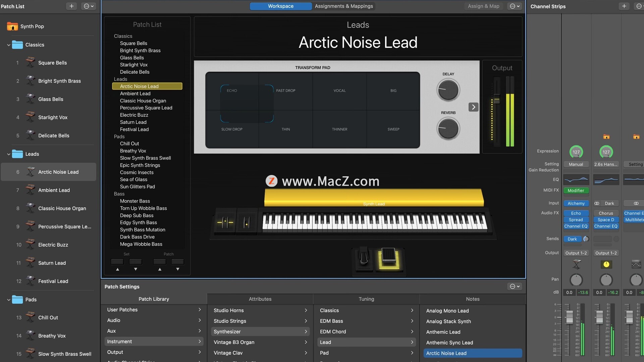Open the Patch Settings action menu
The height and width of the screenshot is (362, 644).
point(515,286)
